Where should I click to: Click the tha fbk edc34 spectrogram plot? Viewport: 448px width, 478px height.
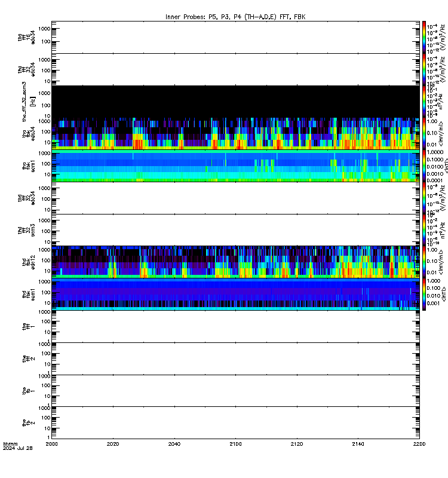click(235, 134)
